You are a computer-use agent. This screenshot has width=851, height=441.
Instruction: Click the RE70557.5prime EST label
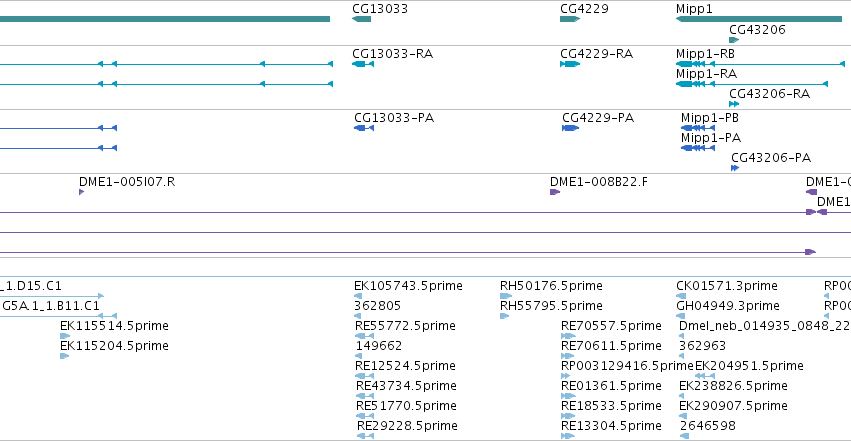pos(611,326)
